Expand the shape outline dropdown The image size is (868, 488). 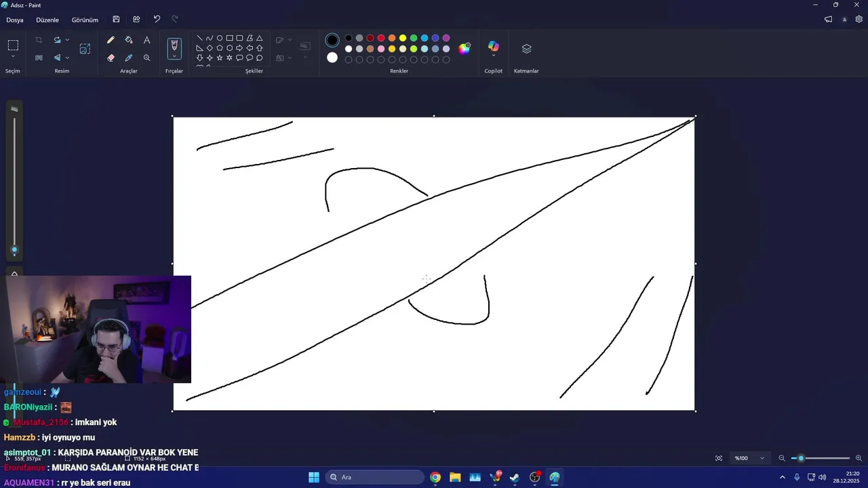(x=290, y=40)
